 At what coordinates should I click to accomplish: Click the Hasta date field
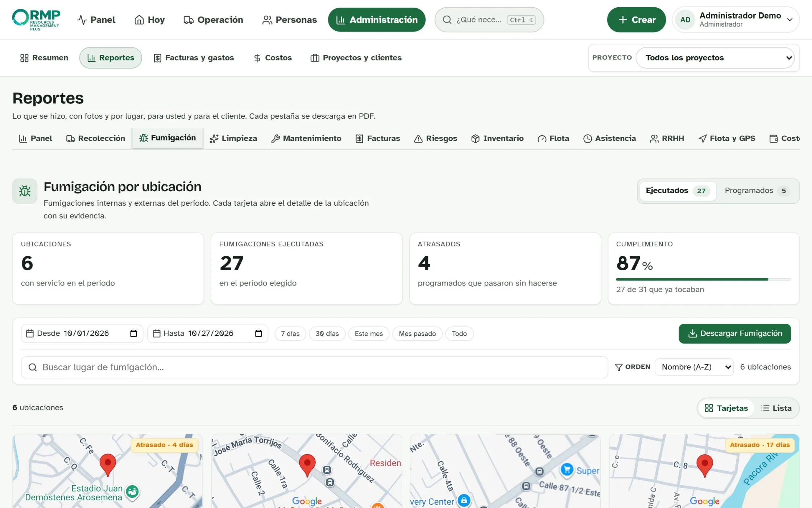(x=207, y=333)
